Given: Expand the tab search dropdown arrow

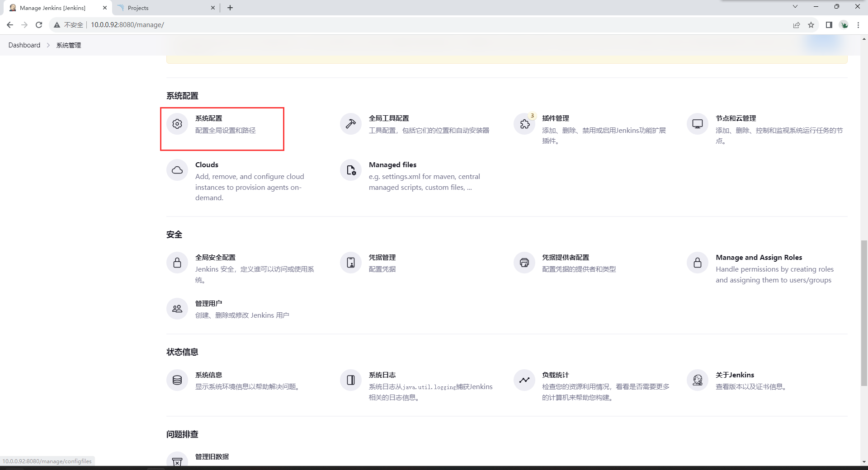Looking at the screenshot, I should (x=795, y=6).
